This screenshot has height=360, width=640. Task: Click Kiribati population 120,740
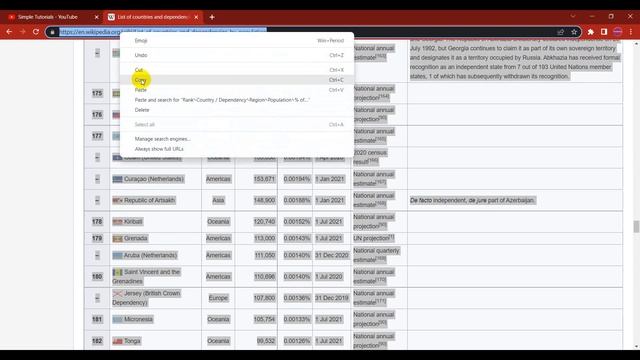[x=264, y=221]
